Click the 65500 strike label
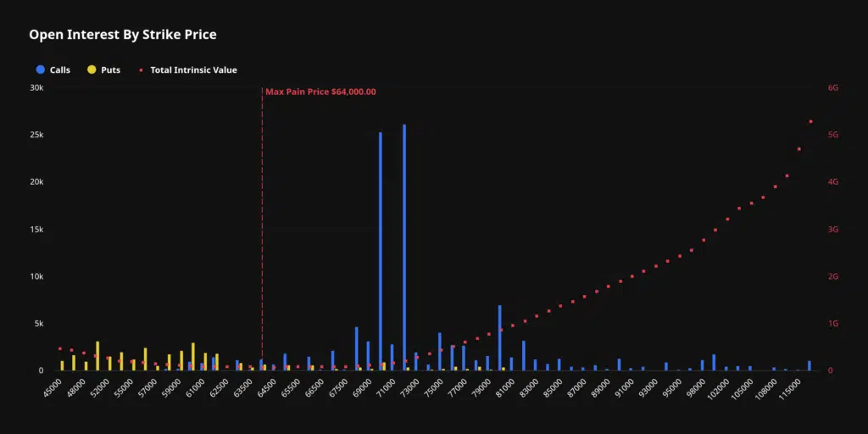 pos(292,387)
